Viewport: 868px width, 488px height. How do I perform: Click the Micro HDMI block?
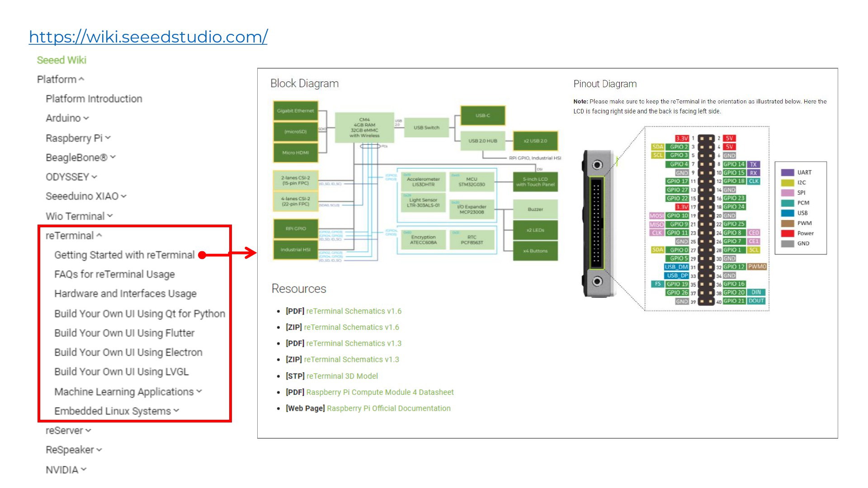296,153
